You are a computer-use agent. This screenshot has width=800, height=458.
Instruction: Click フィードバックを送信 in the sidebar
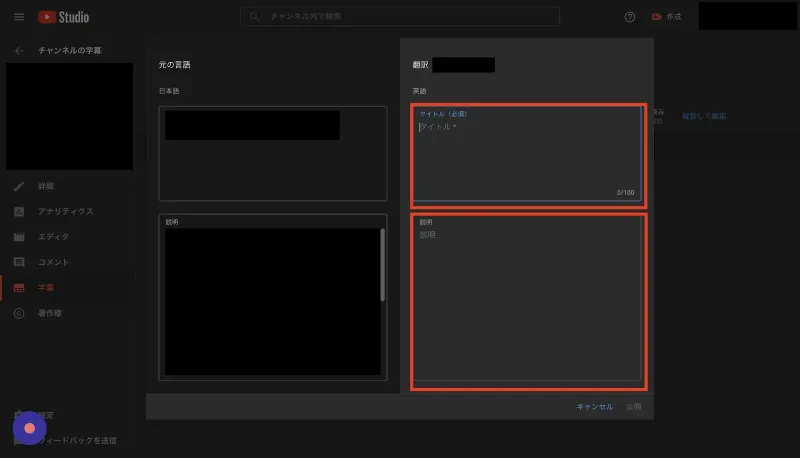tap(77, 440)
